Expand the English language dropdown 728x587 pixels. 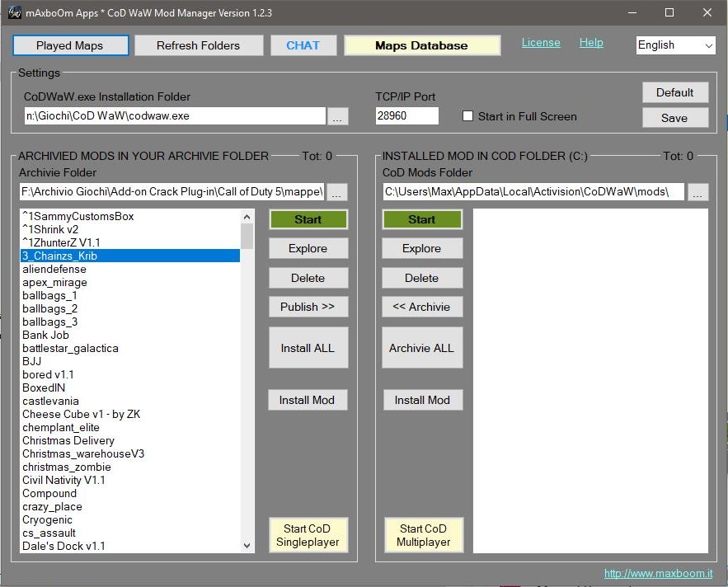[x=675, y=45]
